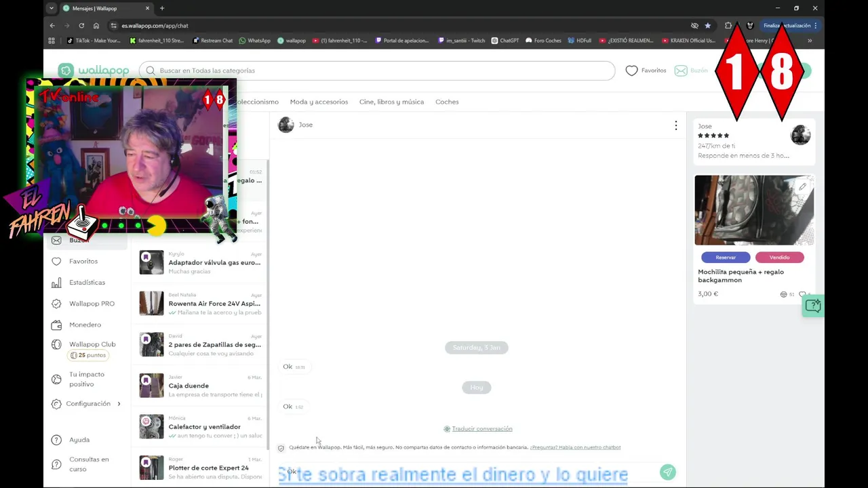Open Wallapop Club in the sidebar

92,344
